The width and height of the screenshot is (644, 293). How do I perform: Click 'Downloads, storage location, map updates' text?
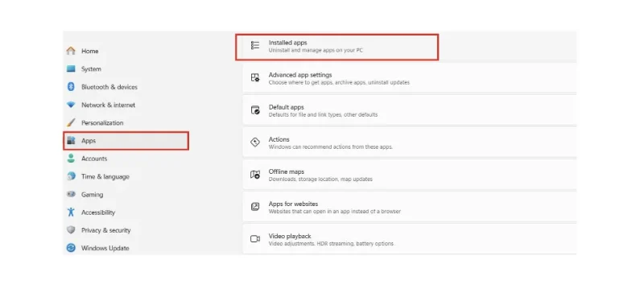[x=320, y=180]
